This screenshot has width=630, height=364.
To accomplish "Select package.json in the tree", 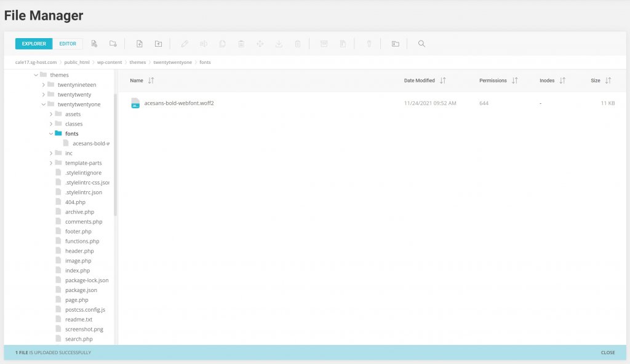I will [x=81, y=290].
